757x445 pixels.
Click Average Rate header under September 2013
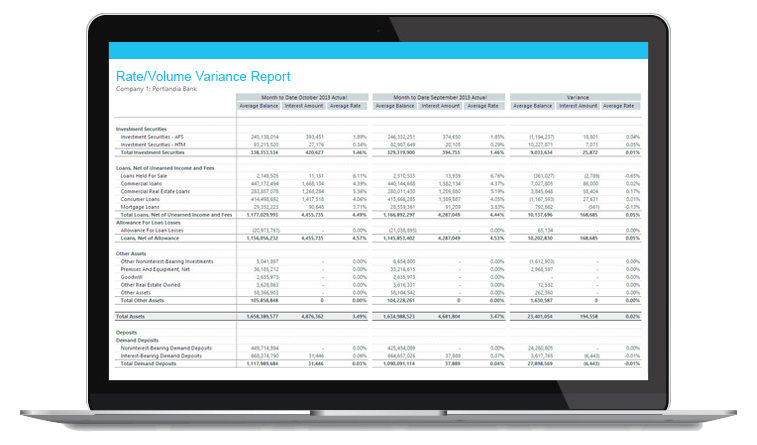[x=481, y=105]
